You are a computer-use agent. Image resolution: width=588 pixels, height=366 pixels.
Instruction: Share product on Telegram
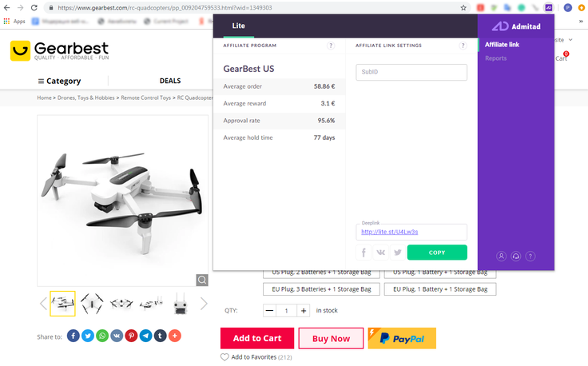[146, 336]
